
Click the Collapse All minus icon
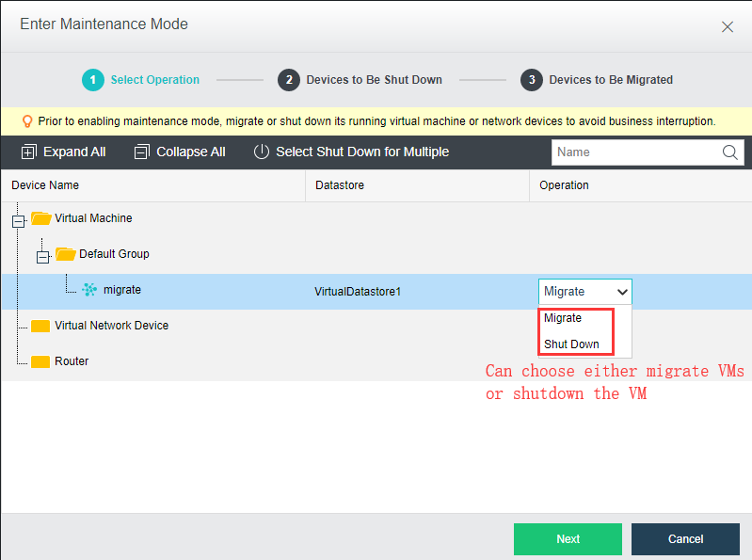pyautogui.click(x=141, y=152)
